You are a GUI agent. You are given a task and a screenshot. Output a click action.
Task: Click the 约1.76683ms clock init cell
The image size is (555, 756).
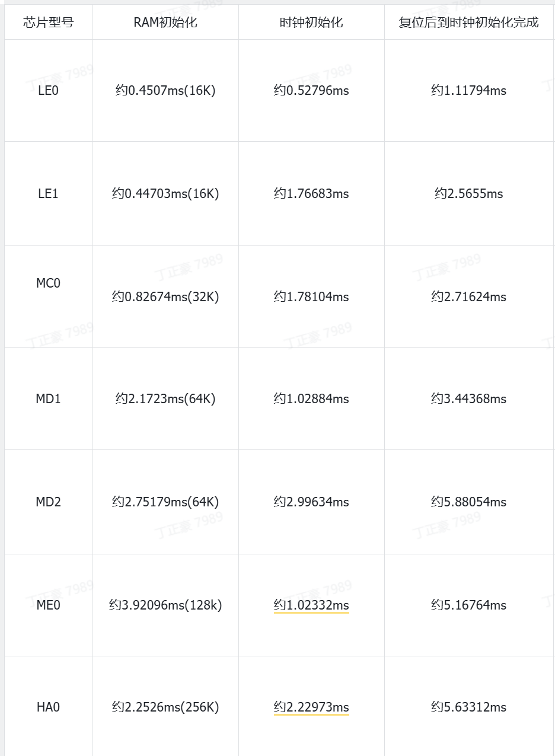point(311,194)
